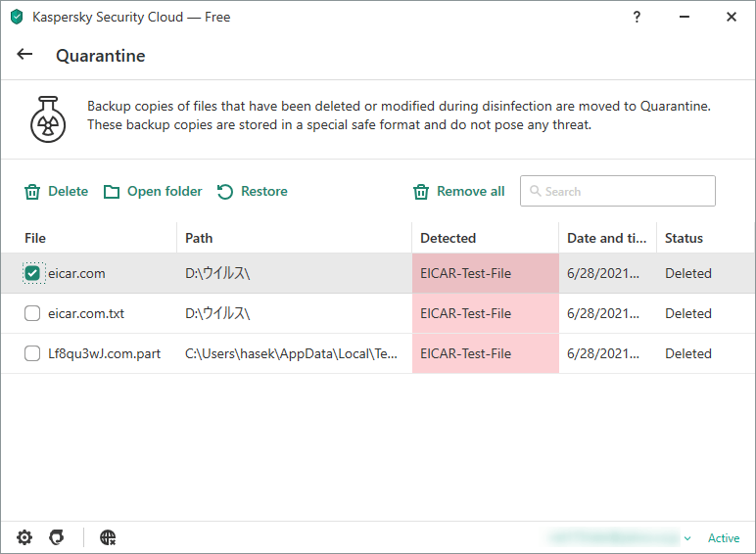Image resolution: width=756 pixels, height=554 pixels.
Task: Click the magnifier icon in the search box
Action: (536, 191)
